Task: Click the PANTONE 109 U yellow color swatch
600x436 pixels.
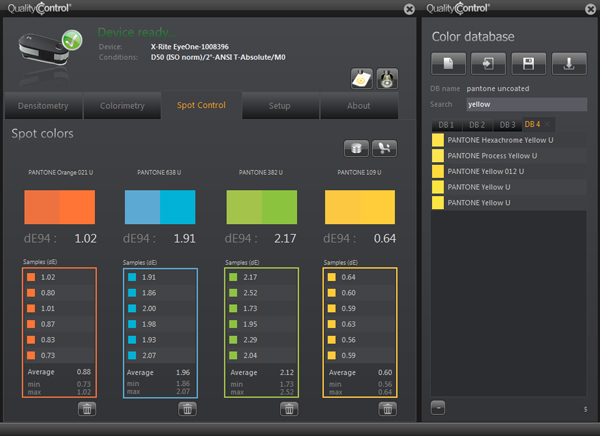Action: (360, 207)
